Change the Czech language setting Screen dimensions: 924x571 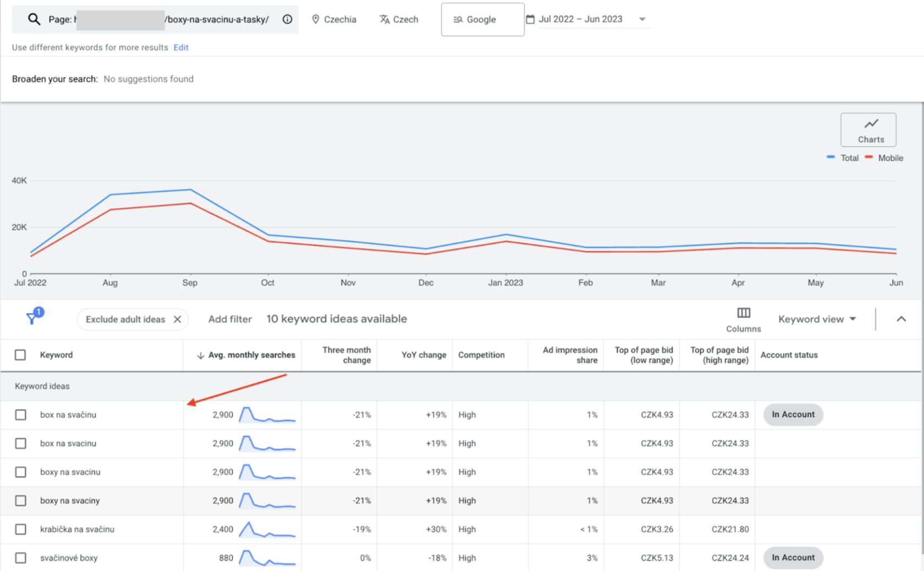pyautogui.click(x=399, y=19)
